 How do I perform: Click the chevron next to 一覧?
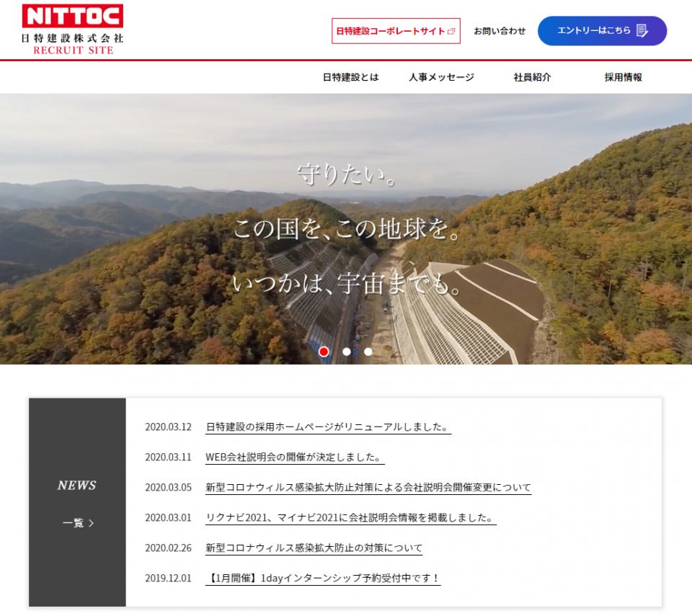(x=92, y=523)
